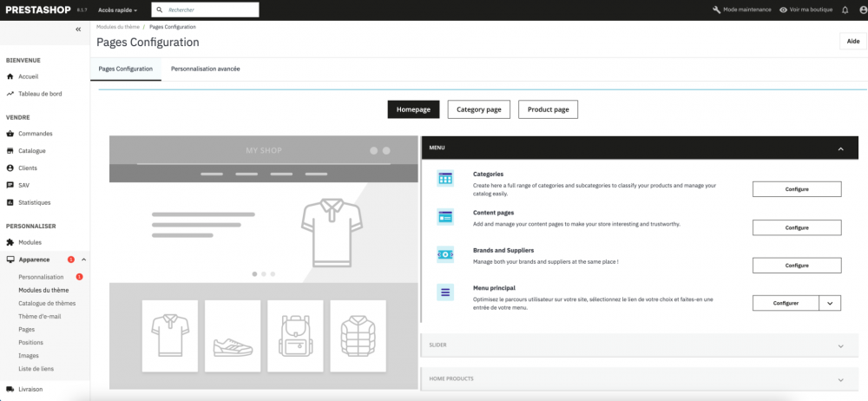
Task: Click the Categories module icon
Action: 445,178
